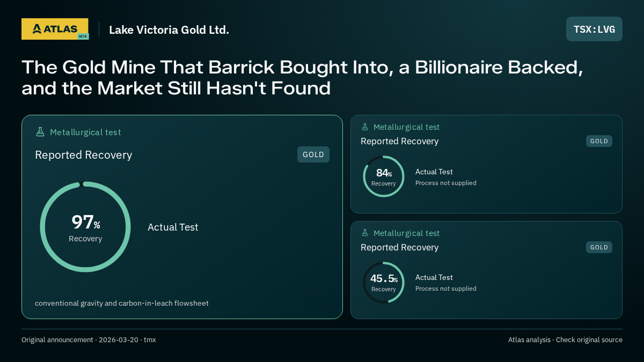This screenshot has width=644, height=362.
Task: Click the flask icon in the 97% card
Action: pos(40,132)
